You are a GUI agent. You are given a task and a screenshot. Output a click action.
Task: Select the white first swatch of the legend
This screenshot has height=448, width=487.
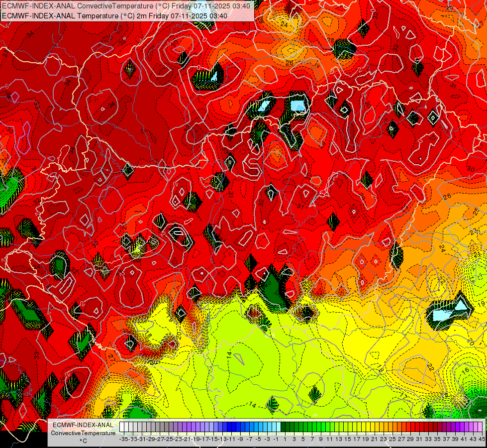click(x=122, y=427)
